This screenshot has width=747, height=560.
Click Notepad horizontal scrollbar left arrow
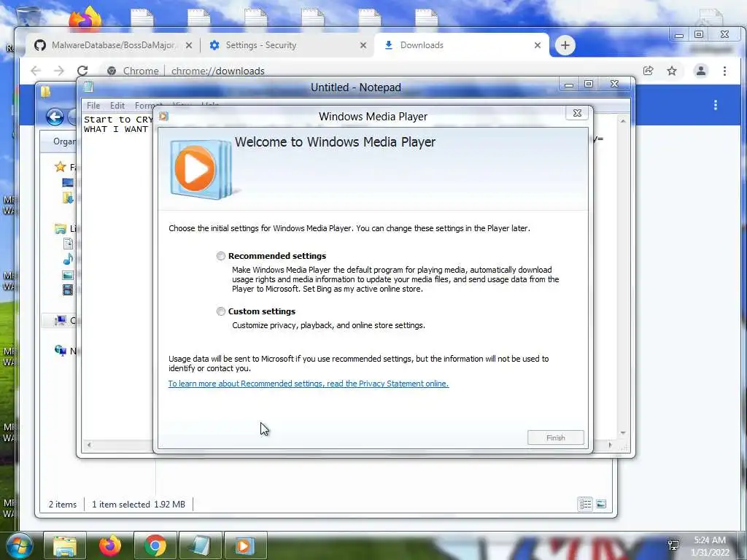click(88, 445)
